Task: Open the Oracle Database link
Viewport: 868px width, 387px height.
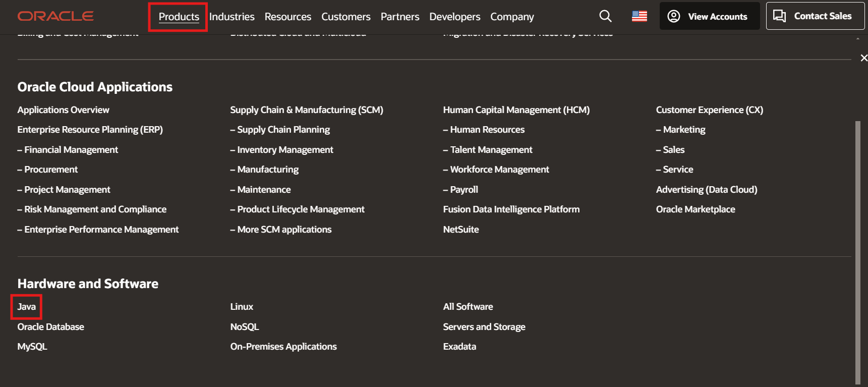Action: (x=50, y=327)
